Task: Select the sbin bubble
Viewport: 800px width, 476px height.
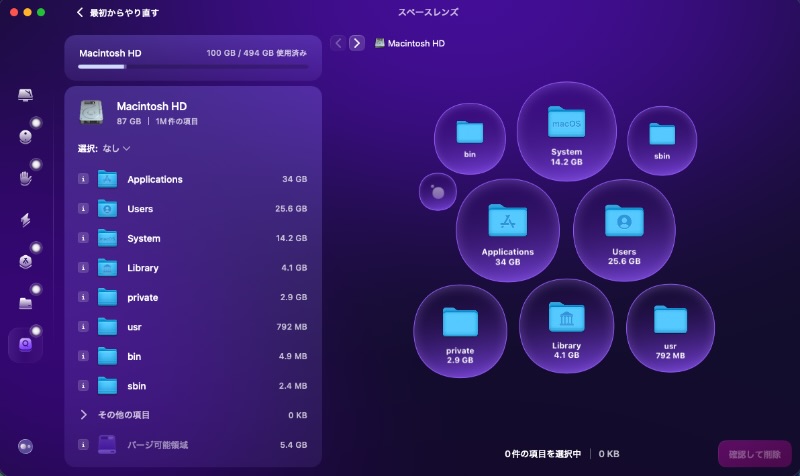Action: coord(662,141)
